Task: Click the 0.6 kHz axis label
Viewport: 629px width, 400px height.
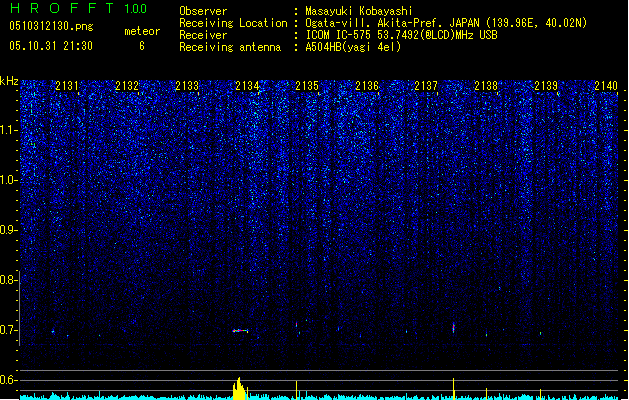Action: pos(8,380)
